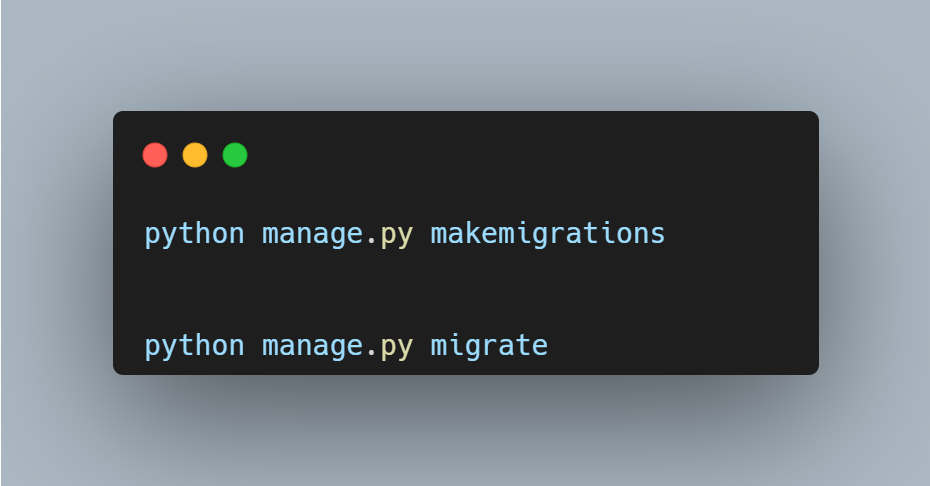Click the red close dot
This screenshot has height=486, width=930.
point(155,155)
